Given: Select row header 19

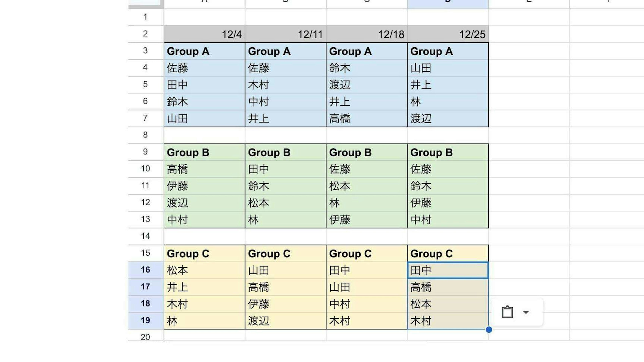Looking at the screenshot, I should coord(146,320).
